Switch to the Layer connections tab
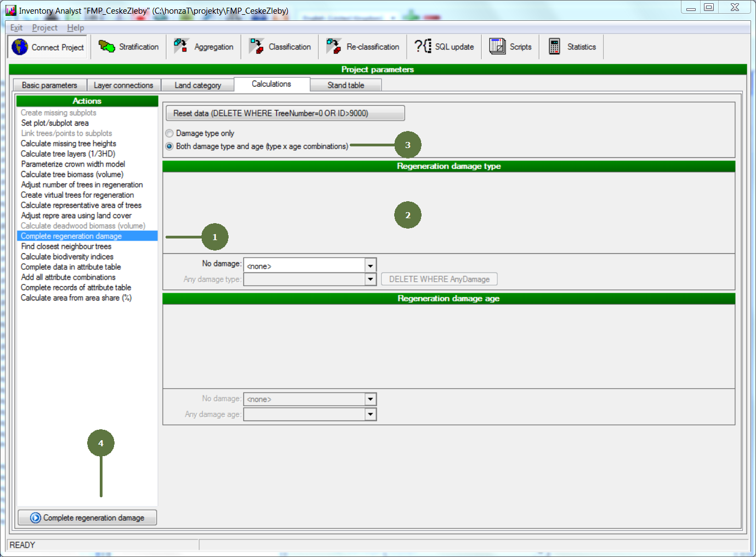The width and height of the screenshot is (756, 557). pos(123,85)
